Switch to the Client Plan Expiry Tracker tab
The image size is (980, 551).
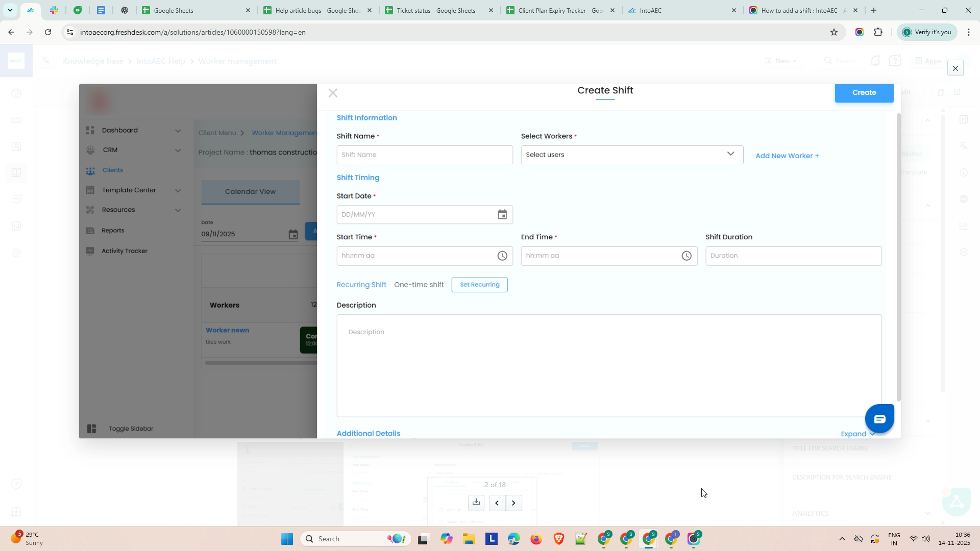pos(560,10)
